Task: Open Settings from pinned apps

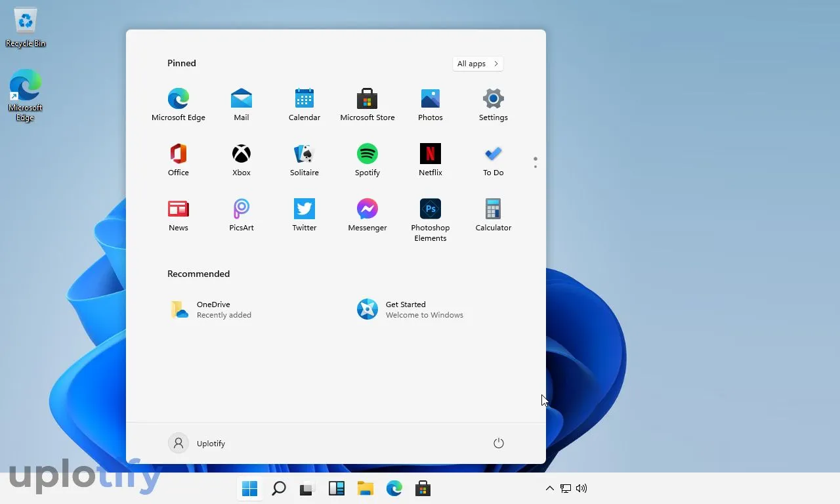Action: (493, 105)
